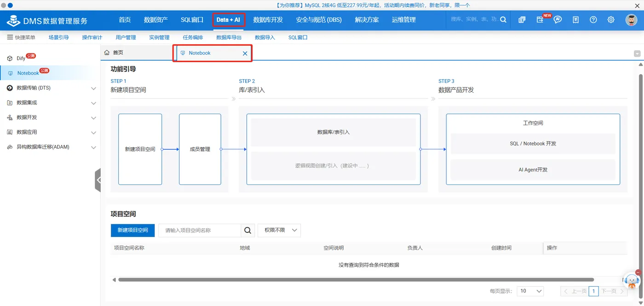644x306 pixels.
Task: Open the AI chat bubble icon
Action: coord(558,20)
